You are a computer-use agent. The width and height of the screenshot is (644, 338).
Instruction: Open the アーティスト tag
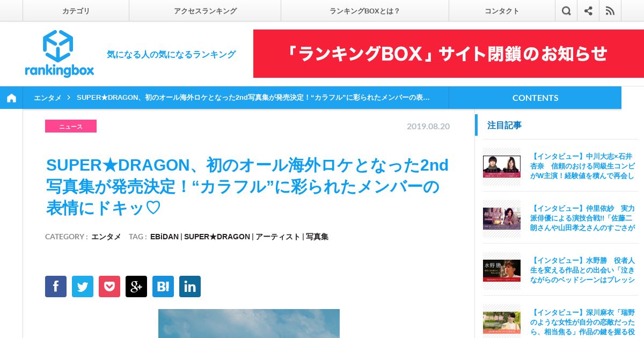[277, 237]
